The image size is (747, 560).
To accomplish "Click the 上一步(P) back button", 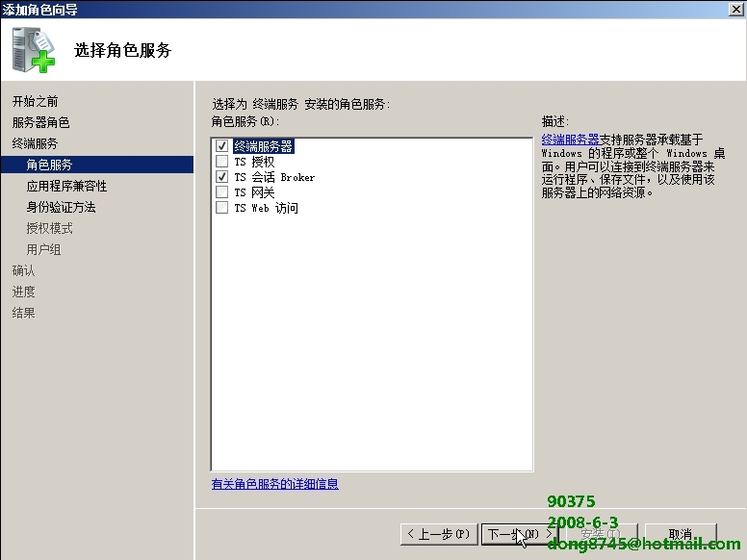I will tap(439, 534).
